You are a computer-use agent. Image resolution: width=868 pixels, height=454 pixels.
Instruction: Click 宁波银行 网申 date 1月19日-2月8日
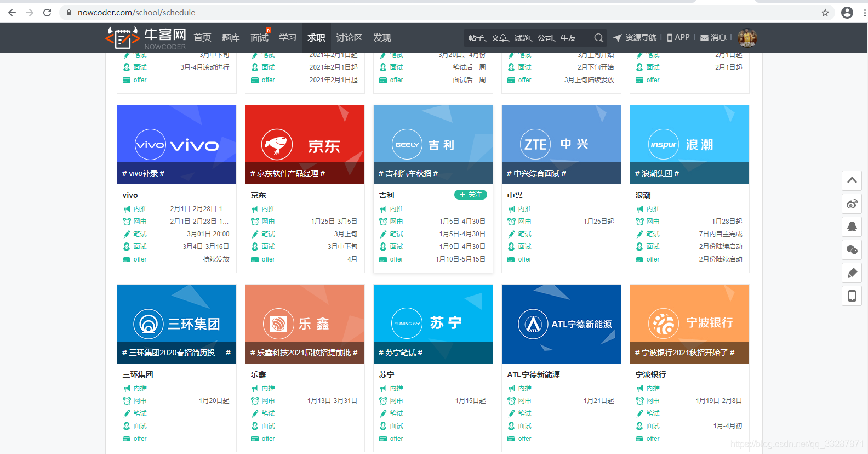[719, 401]
